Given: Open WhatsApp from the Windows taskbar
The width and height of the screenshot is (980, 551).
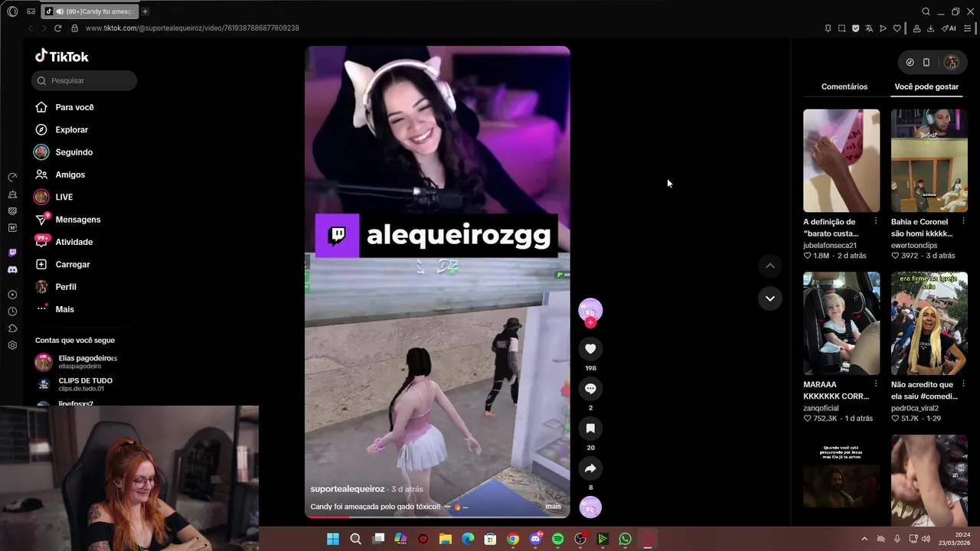Looking at the screenshot, I should tap(626, 539).
